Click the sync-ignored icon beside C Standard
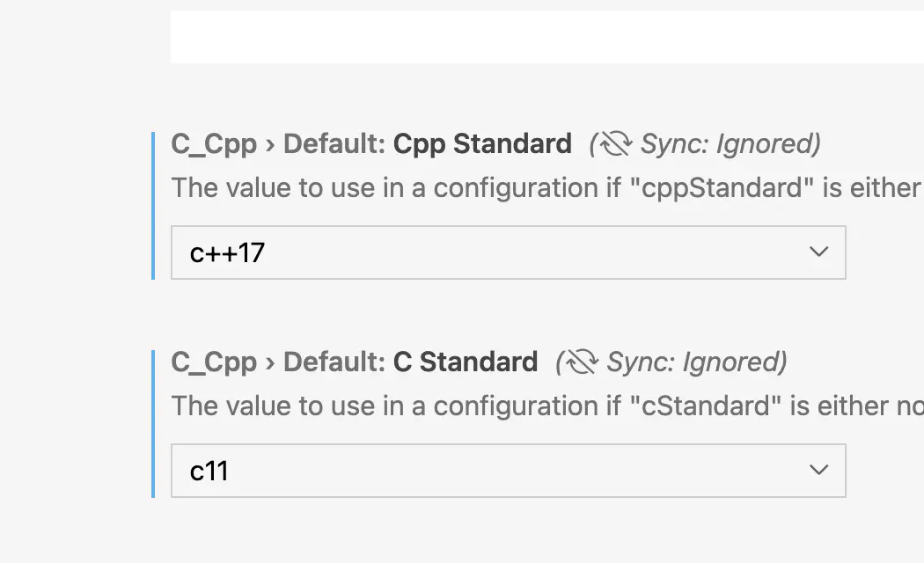This screenshot has height=563, width=924. coord(583,362)
